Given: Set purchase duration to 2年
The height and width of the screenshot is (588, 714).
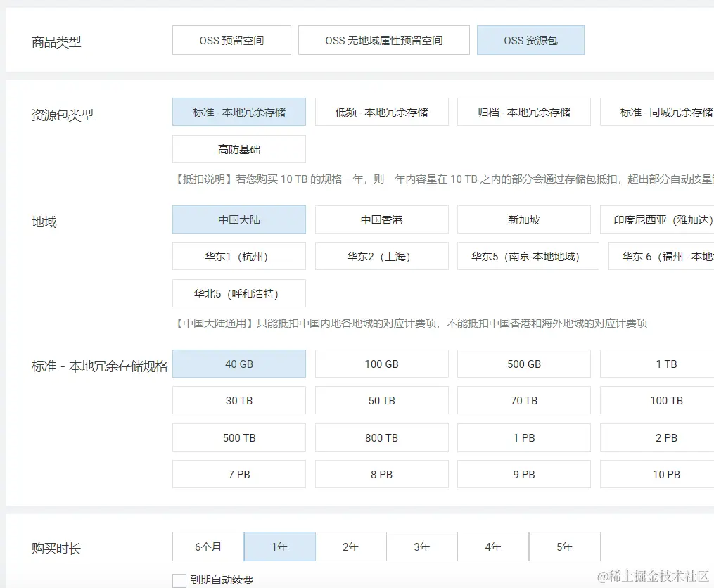Looking at the screenshot, I should click(x=351, y=547).
